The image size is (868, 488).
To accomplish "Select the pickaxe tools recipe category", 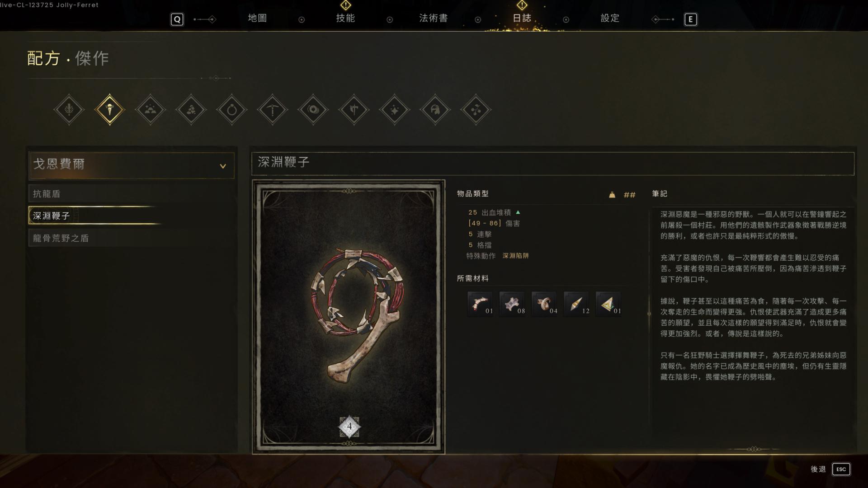I will [272, 110].
